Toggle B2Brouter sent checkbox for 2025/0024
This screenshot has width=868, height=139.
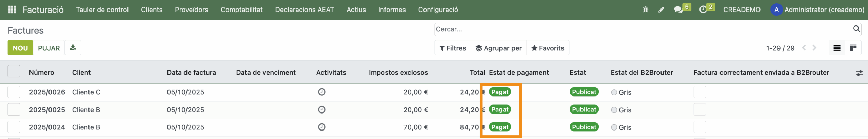point(699,127)
